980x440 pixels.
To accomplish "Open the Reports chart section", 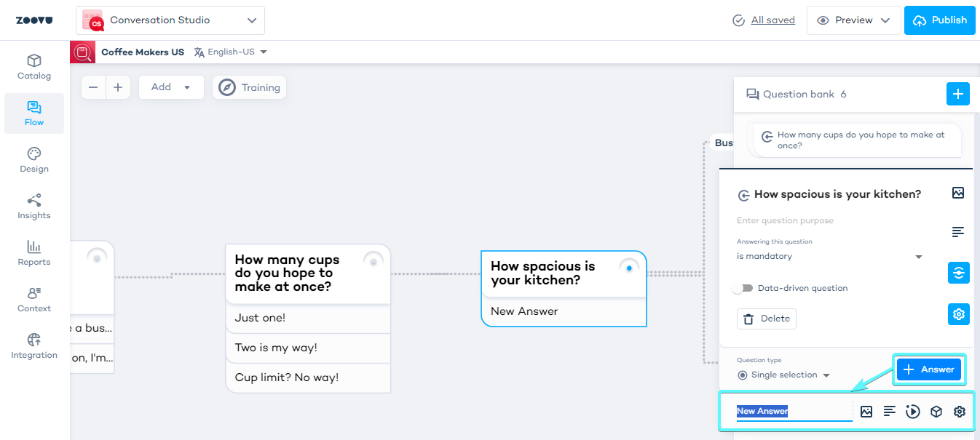I will [34, 253].
